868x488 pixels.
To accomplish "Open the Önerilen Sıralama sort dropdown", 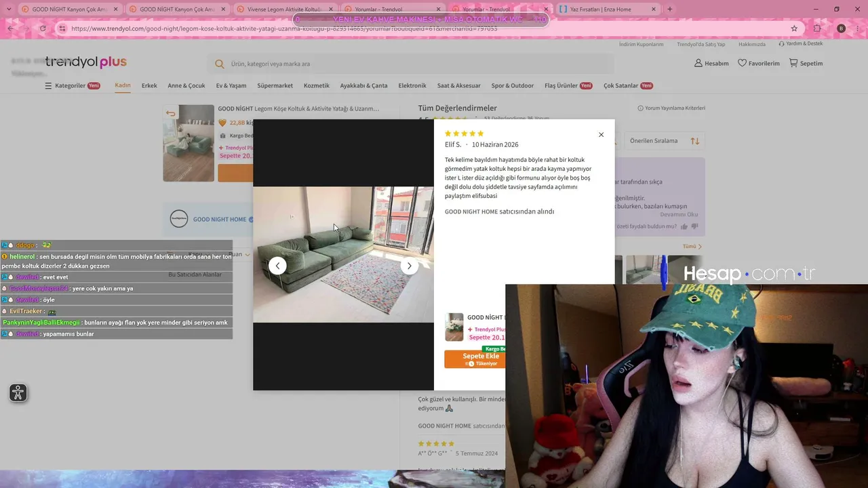I will point(665,141).
